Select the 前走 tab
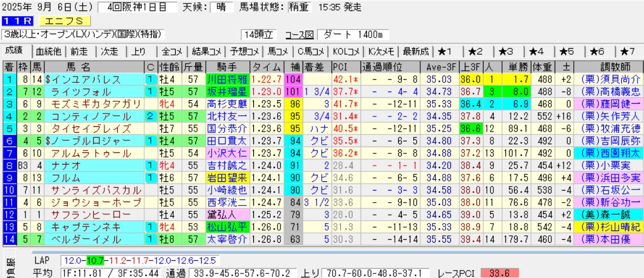Image resolution: width=644 pixels, height=278 pixels. click(x=79, y=51)
